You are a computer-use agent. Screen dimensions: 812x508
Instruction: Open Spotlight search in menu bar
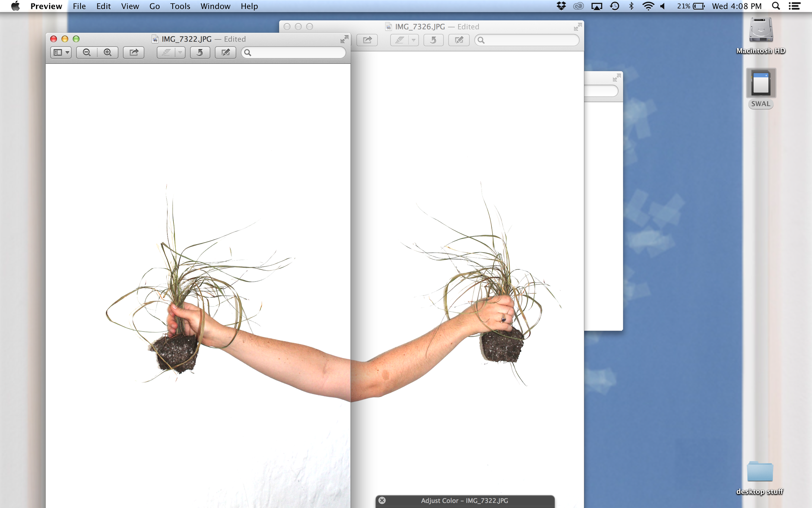click(x=775, y=6)
